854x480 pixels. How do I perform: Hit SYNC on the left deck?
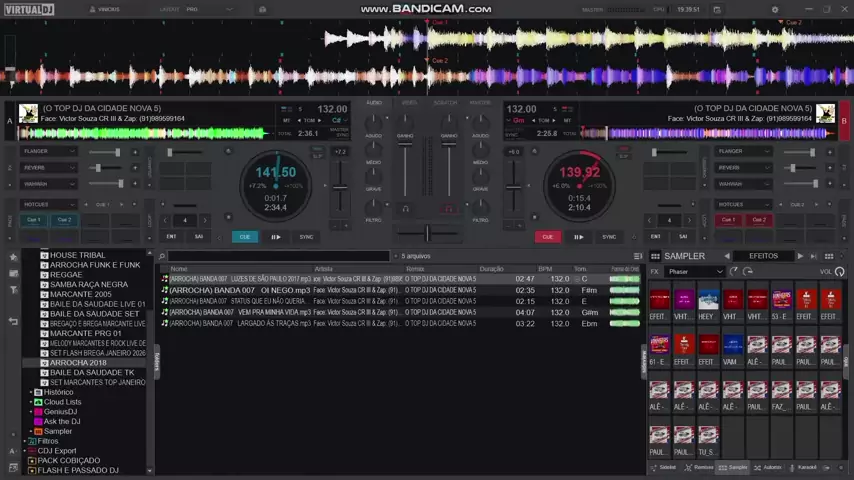pyautogui.click(x=306, y=237)
